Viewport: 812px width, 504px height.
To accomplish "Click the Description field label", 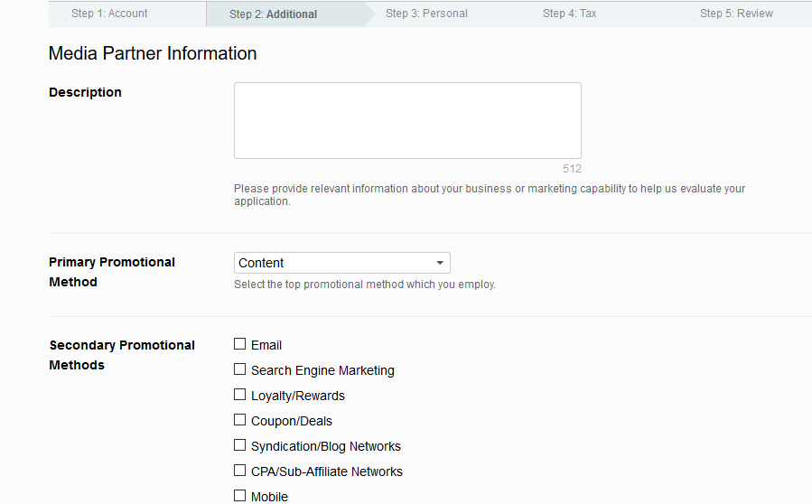I will pos(86,92).
